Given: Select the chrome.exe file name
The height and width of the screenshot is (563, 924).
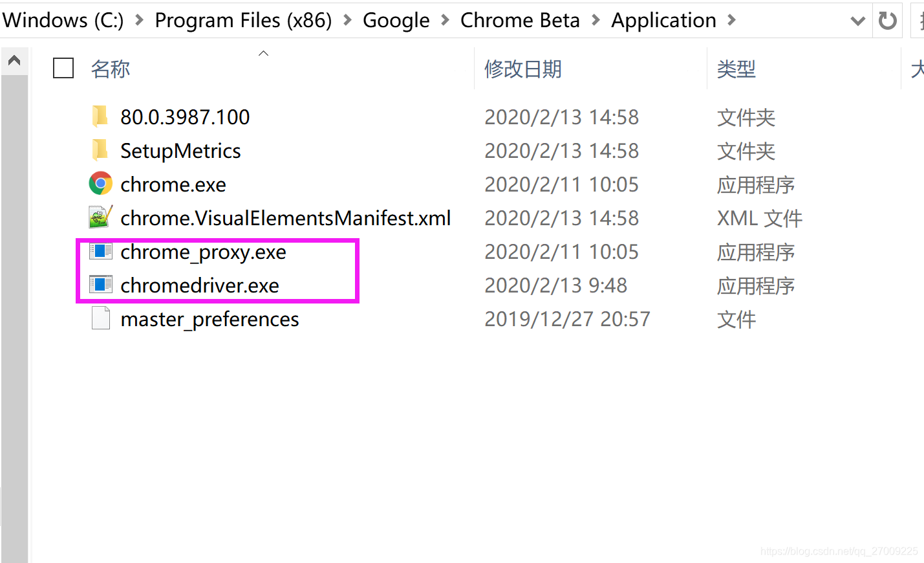Looking at the screenshot, I should 173,184.
